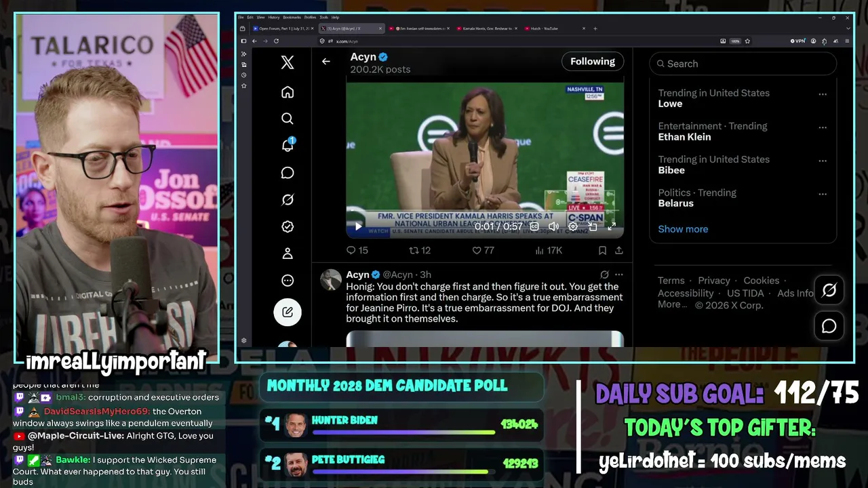Like the Harris video post

coord(484,250)
